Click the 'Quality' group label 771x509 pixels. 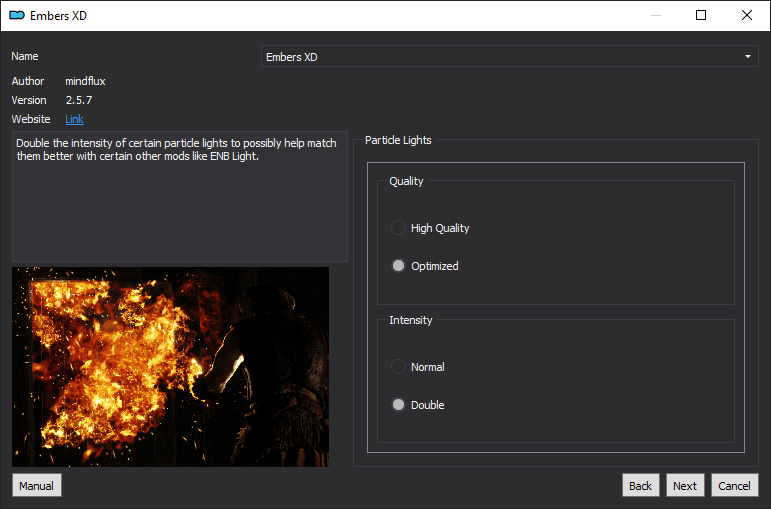(x=406, y=181)
